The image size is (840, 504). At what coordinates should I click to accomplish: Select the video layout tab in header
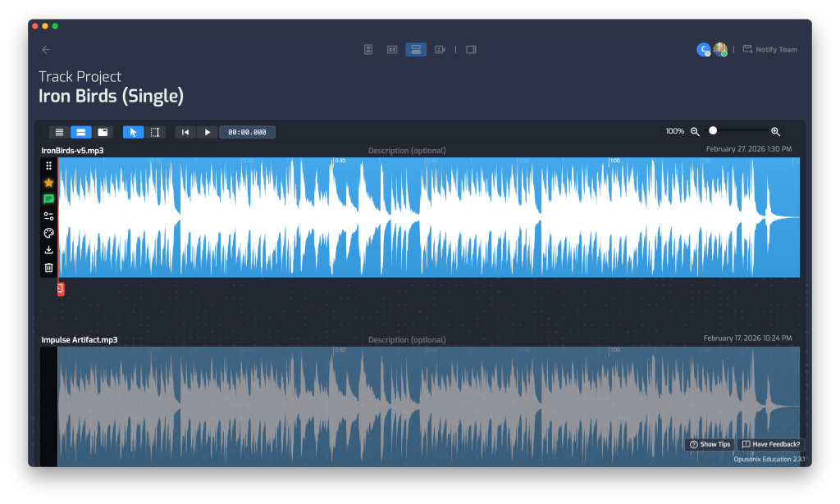pyautogui.click(x=440, y=49)
